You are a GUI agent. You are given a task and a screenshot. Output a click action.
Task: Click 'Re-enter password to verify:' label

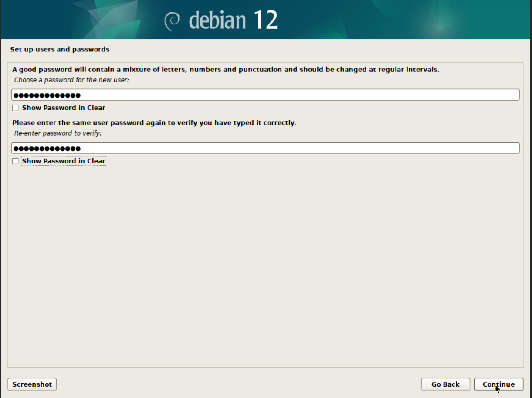[x=58, y=133]
